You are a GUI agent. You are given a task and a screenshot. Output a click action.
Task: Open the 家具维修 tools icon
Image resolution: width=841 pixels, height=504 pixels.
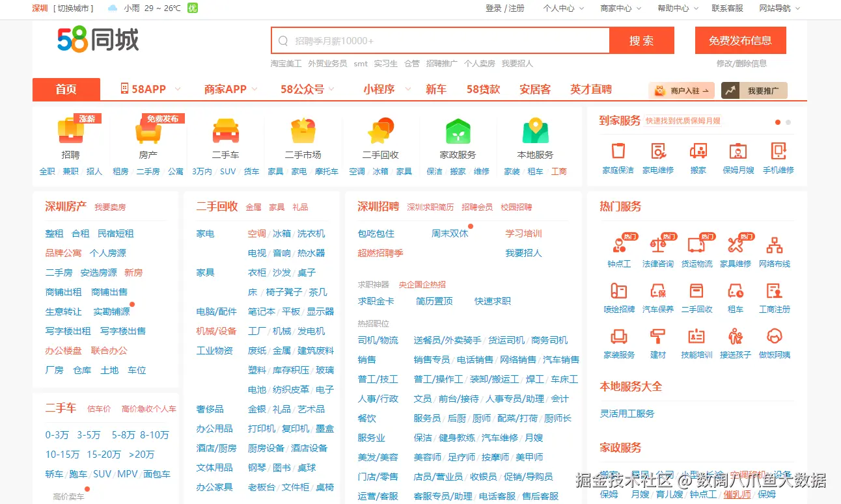tap(736, 245)
